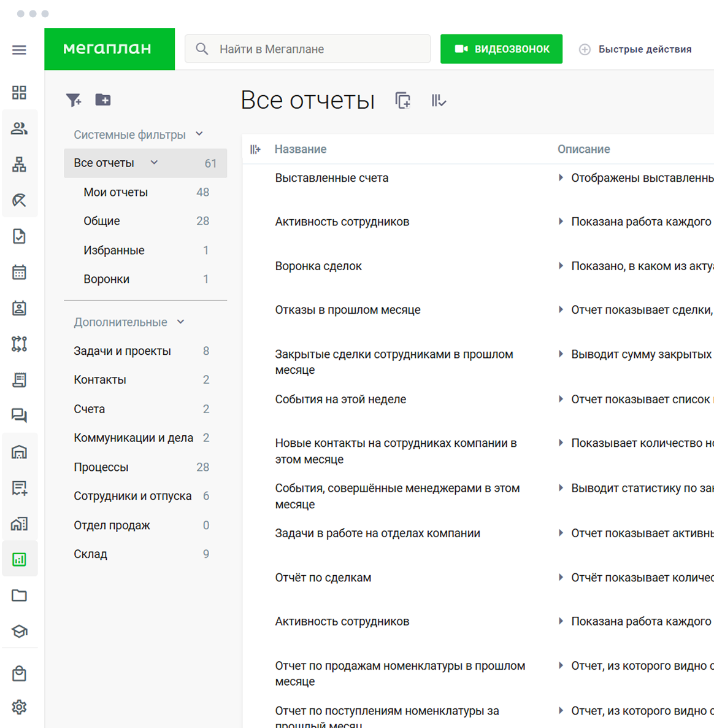Open Отчет по продажам номенклатуры report
This screenshot has width=714, height=728.
pos(400,673)
